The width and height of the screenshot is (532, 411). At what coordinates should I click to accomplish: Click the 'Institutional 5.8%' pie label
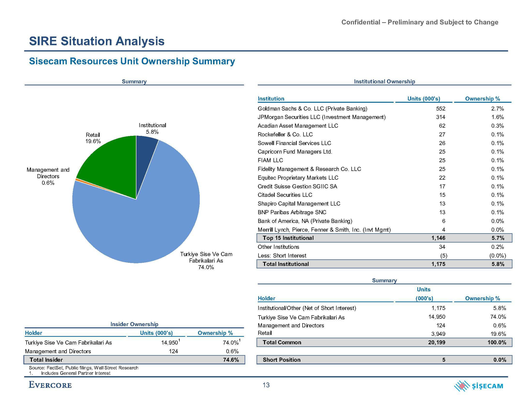tap(152, 129)
